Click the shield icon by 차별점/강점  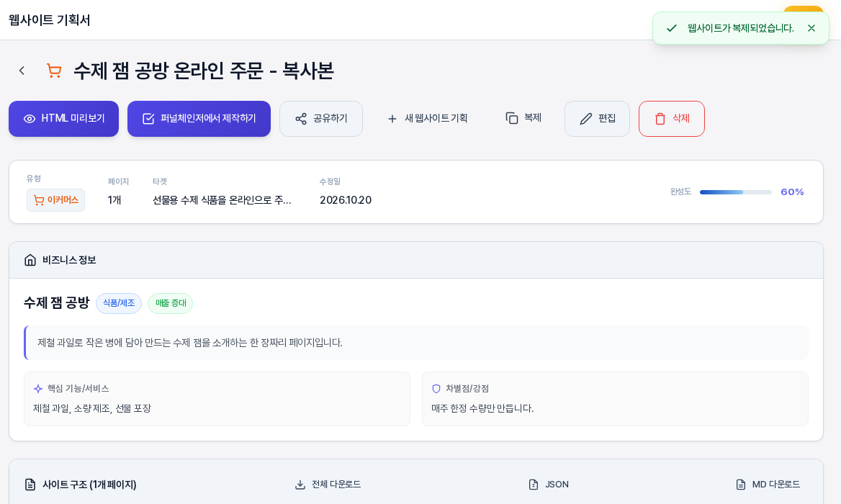pos(436,389)
